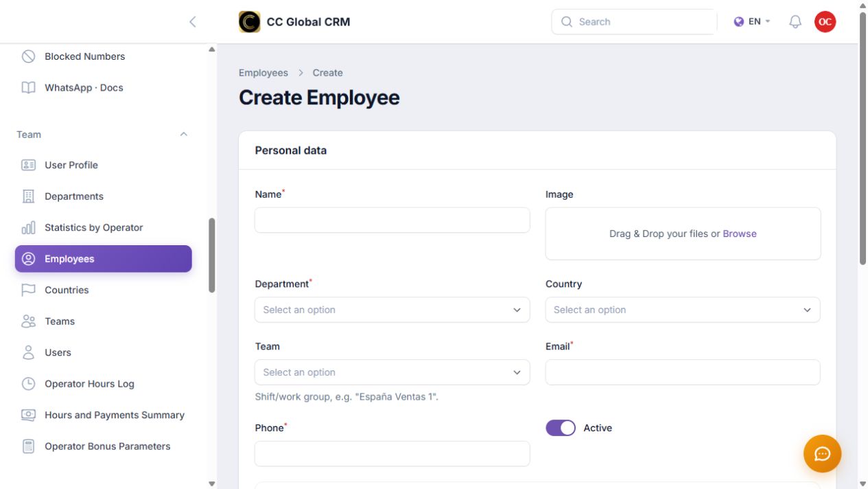
Task: Click the Blocked Numbers icon
Action: tap(28, 56)
